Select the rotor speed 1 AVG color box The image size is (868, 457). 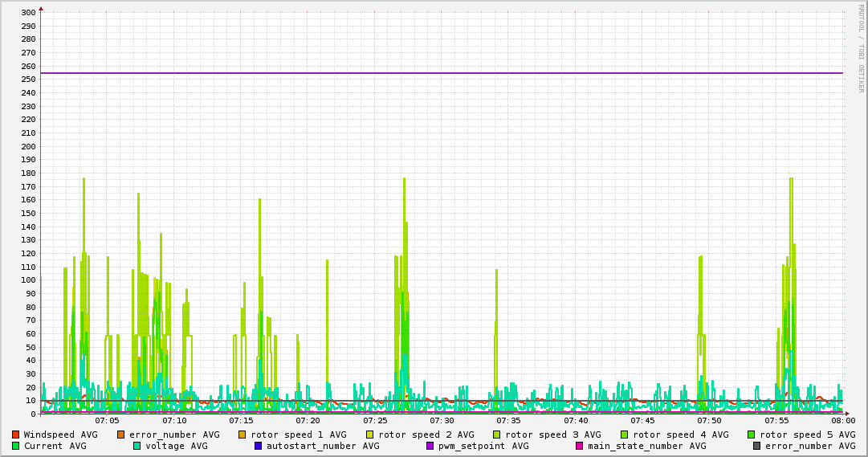tap(242, 435)
